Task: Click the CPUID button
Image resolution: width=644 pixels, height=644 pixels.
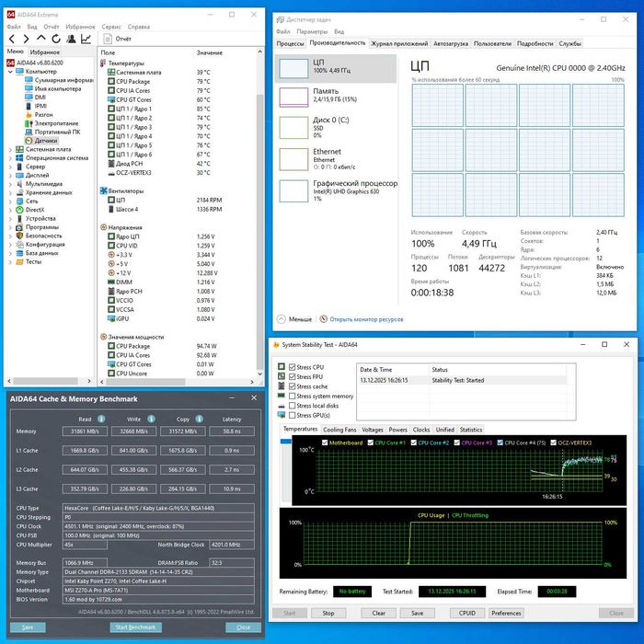Action: [467, 613]
